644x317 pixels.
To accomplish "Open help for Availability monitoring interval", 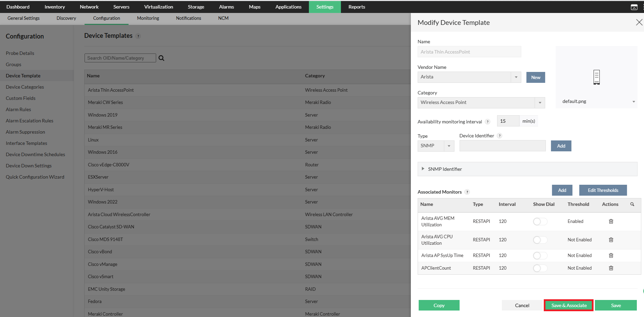I will tap(488, 122).
